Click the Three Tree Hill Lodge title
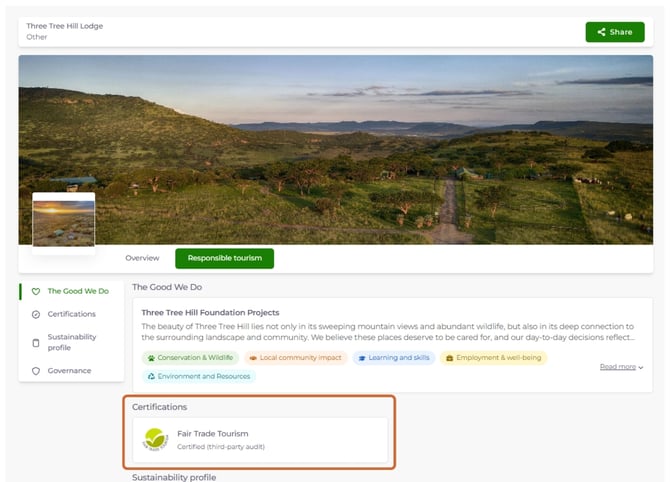Image resolution: width=670 pixels, height=482 pixels. 65,26
